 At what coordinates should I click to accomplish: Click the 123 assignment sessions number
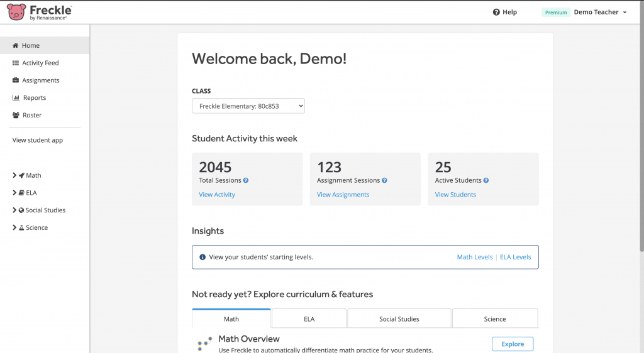pyautogui.click(x=329, y=167)
